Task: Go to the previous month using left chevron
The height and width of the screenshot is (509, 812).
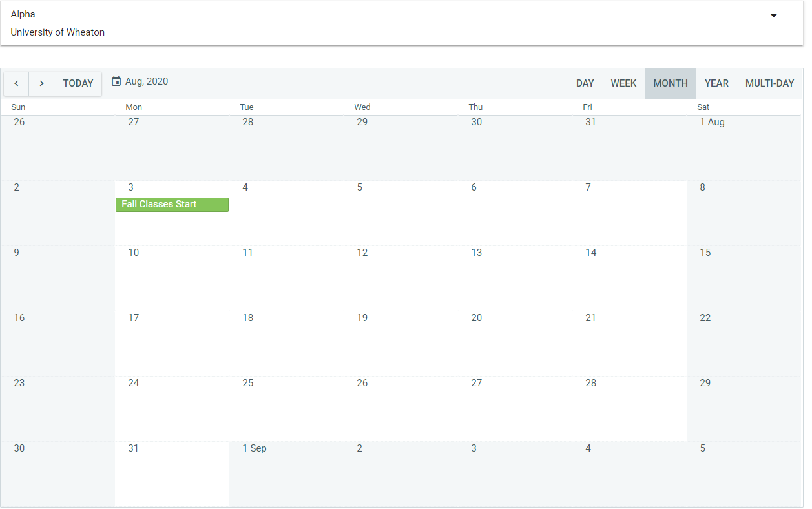Action: (x=17, y=83)
